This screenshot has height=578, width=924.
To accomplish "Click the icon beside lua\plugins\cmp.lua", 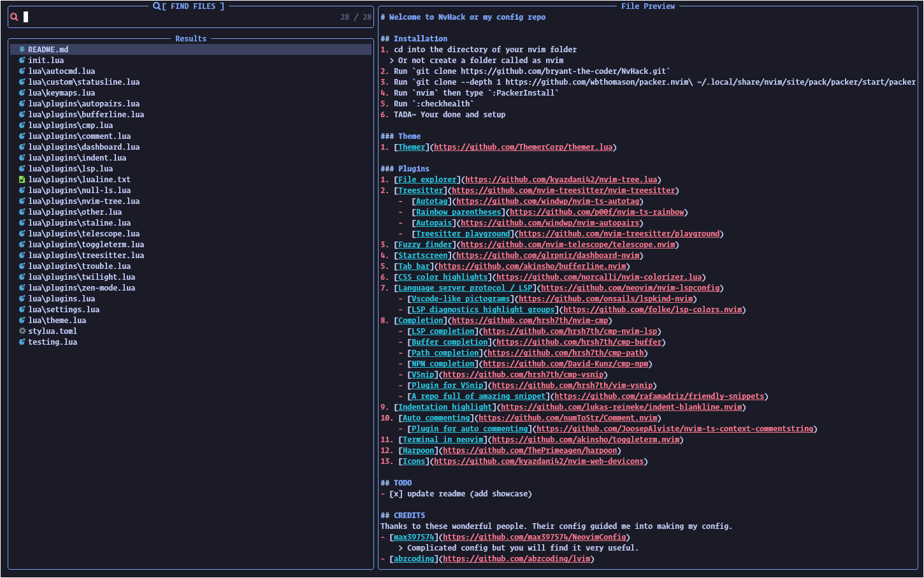I will [x=22, y=125].
